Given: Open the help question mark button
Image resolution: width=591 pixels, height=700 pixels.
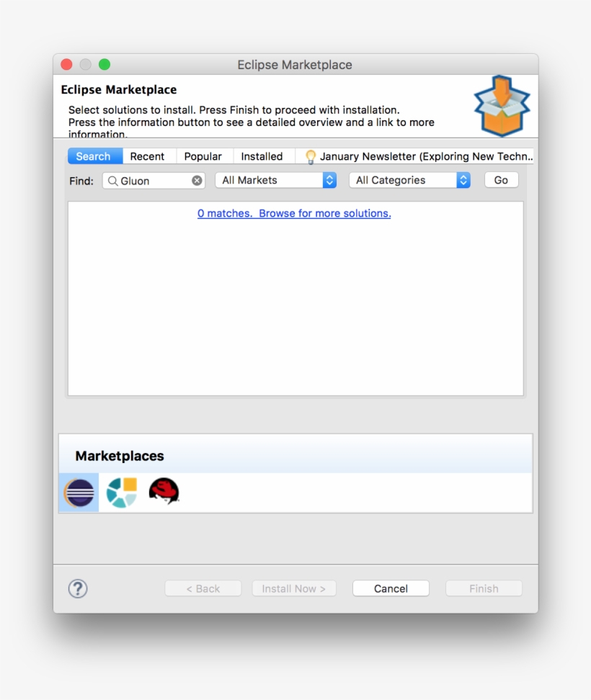Looking at the screenshot, I should 78,588.
